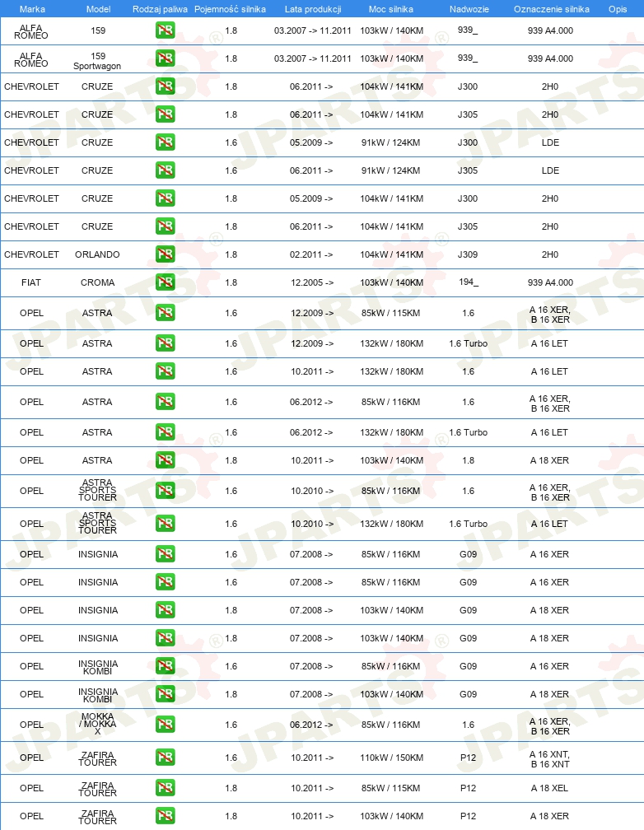Click the Lata produkcji column header

313,9
